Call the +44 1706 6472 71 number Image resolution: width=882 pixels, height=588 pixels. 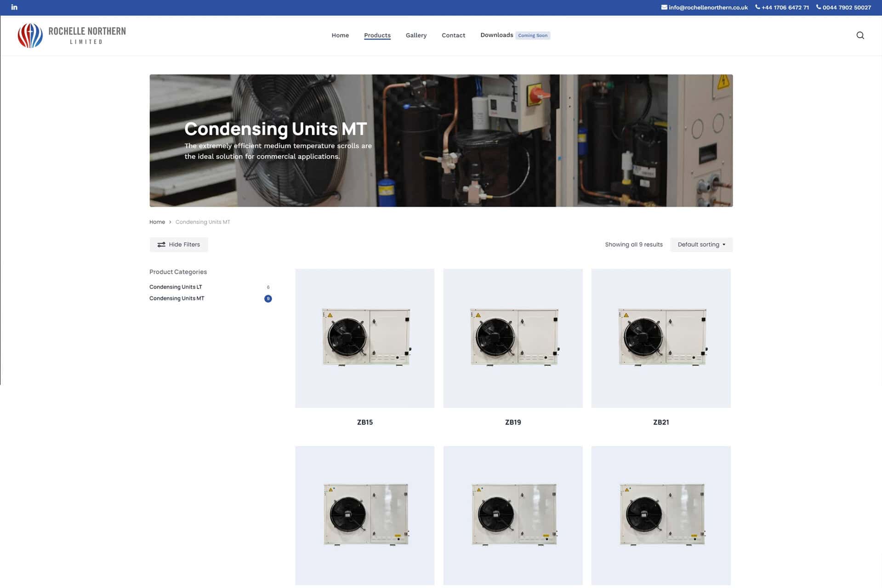782,7
